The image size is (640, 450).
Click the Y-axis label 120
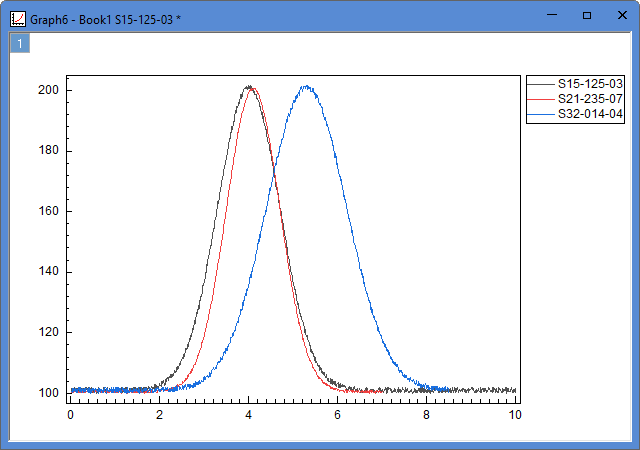[x=49, y=332]
